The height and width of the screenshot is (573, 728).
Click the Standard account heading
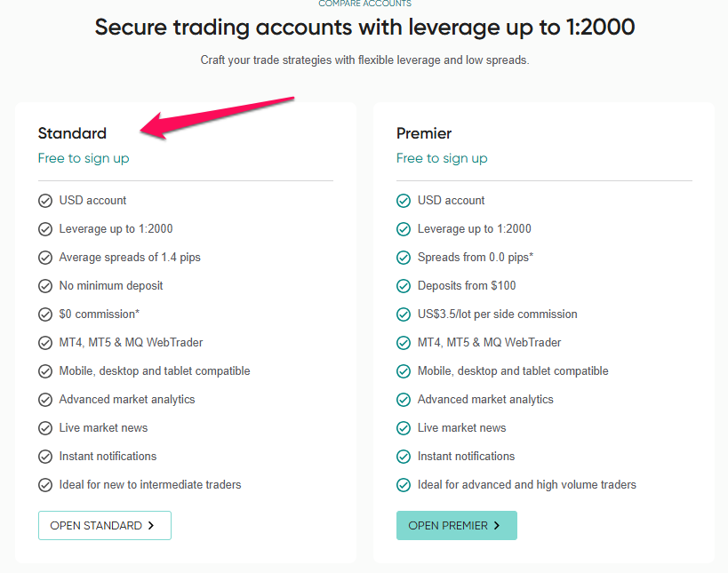click(72, 133)
